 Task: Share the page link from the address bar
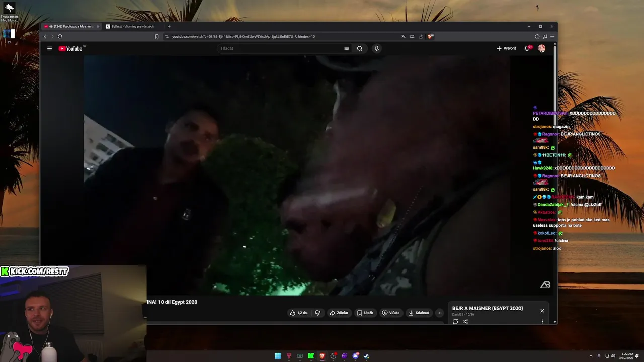point(421,36)
